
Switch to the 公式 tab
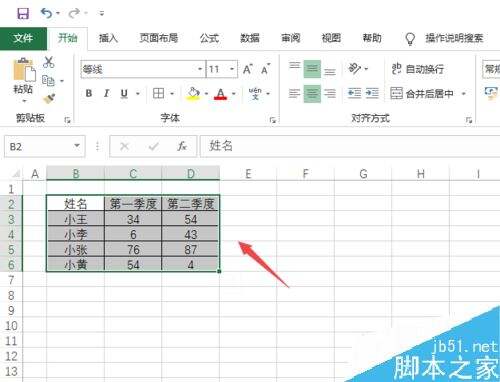pyautogui.click(x=209, y=38)
